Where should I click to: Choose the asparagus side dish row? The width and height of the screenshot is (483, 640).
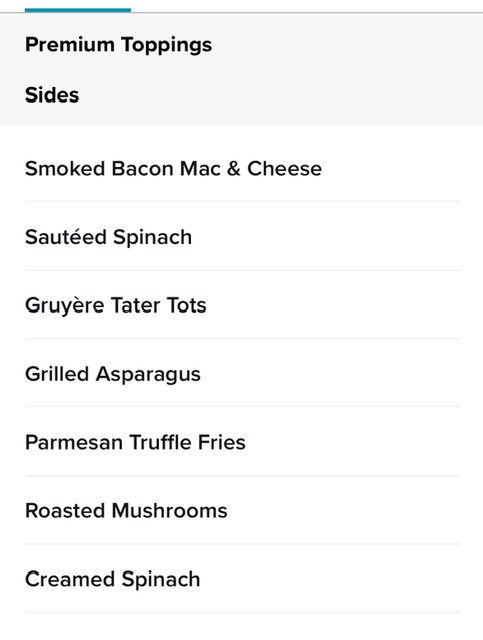point(243,373)
